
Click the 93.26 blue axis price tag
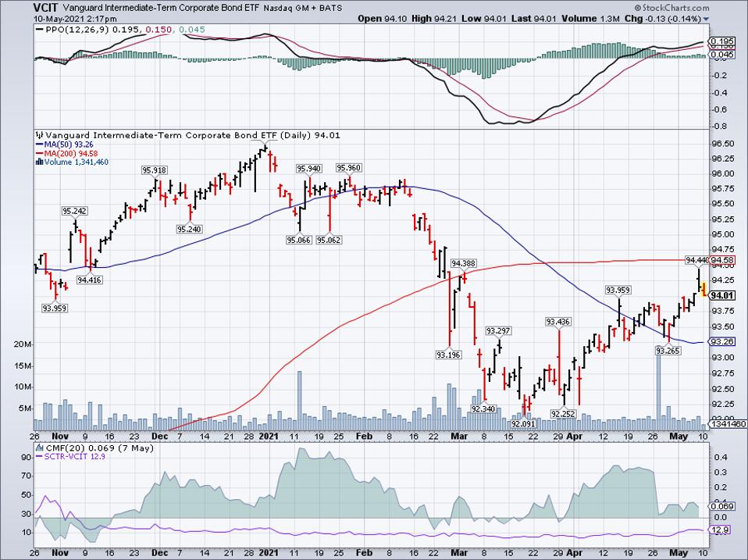[722, 341]
